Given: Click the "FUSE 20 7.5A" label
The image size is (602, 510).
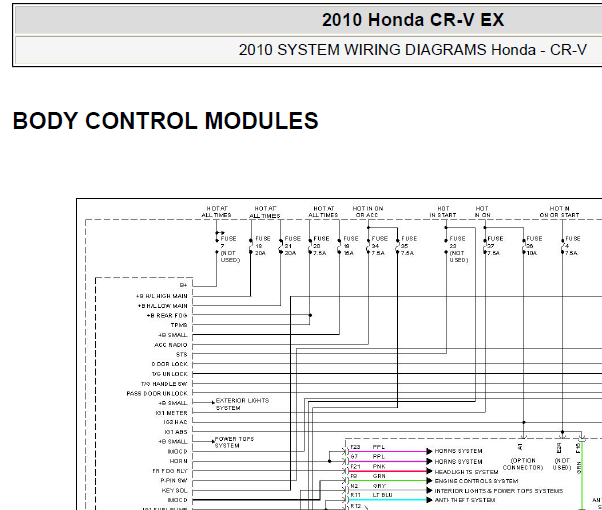Looking at the screenshot, I should [x=321, y=246].
